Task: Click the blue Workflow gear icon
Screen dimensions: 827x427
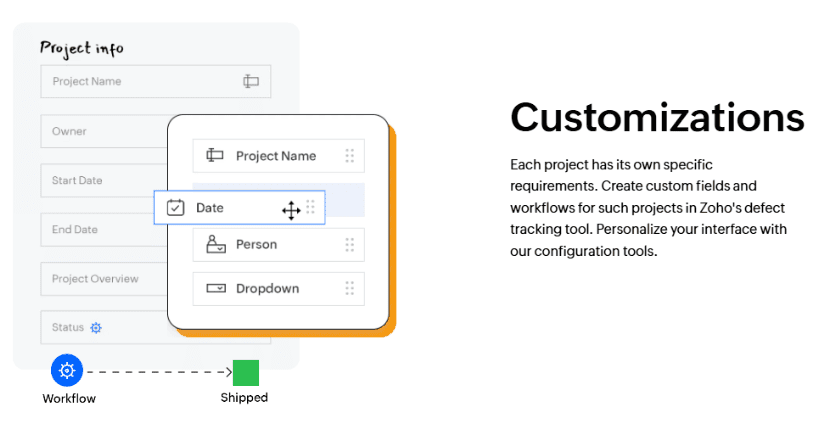Action: [67, 370]
